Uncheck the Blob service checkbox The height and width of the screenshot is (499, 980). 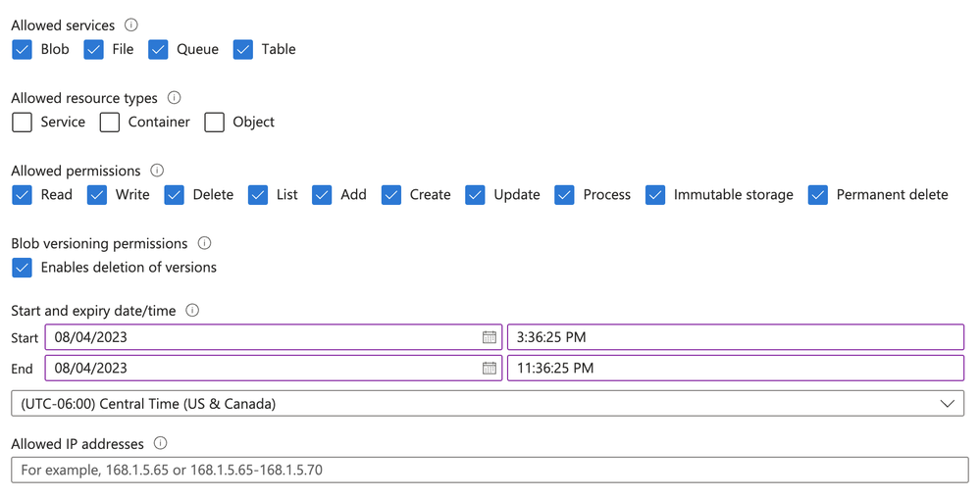click(x=22, y=49)
